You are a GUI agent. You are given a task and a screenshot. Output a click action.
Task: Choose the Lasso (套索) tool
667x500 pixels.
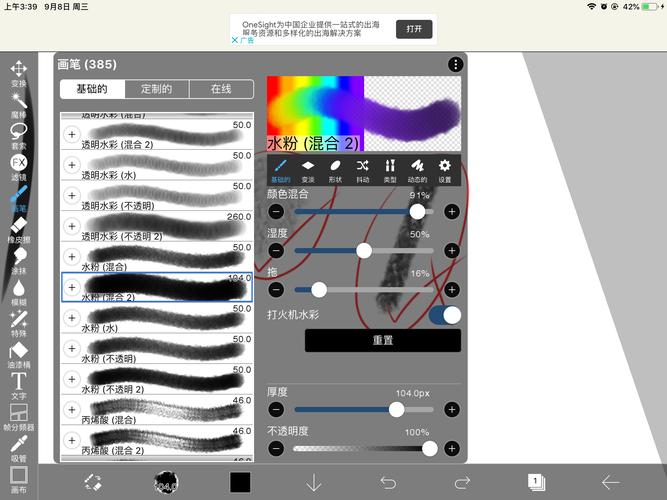(x=18, y=132)
